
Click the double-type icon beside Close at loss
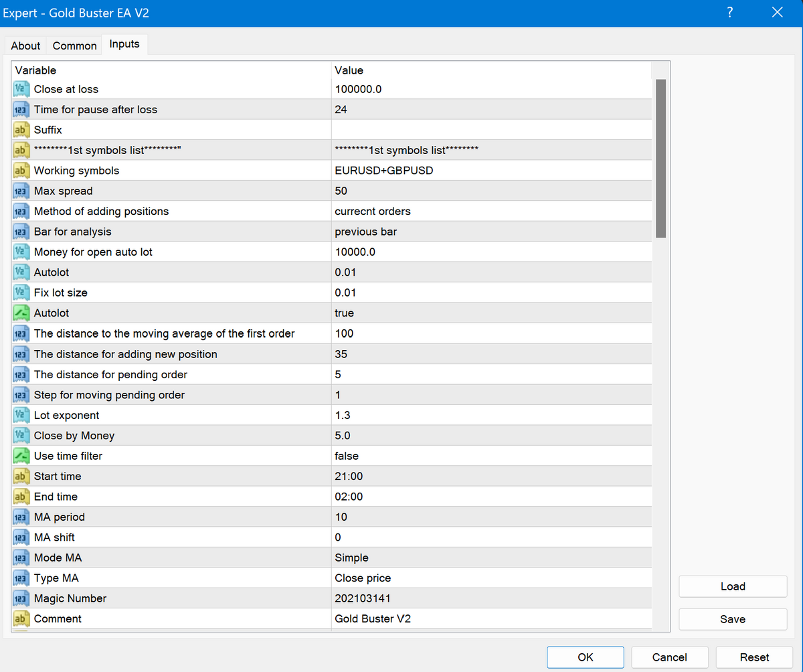[x=21, y=89]
